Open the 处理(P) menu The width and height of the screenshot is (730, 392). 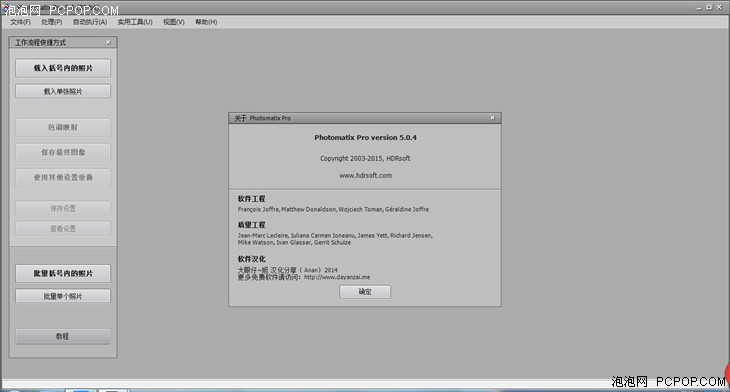click(51, 22)
